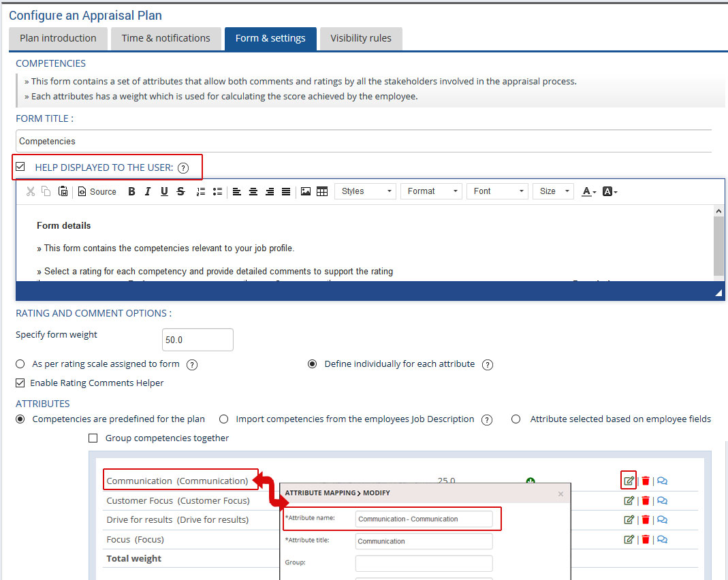This screenshot has width=728, height=580.
Task: Open the Font dropdown
Action: 497,191
